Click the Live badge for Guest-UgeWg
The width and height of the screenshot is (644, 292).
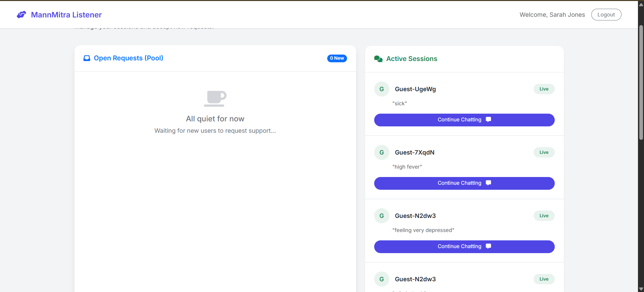(544, 89)
